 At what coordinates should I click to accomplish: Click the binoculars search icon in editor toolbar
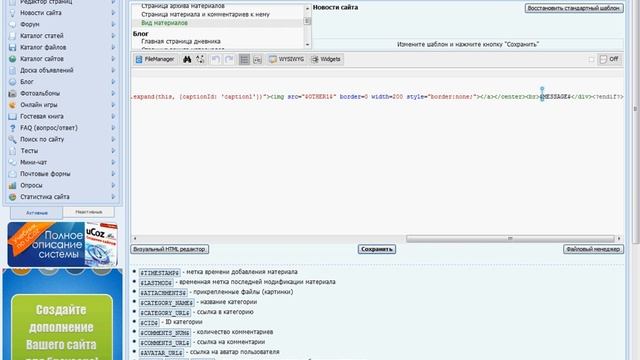(x=187, y=59)
